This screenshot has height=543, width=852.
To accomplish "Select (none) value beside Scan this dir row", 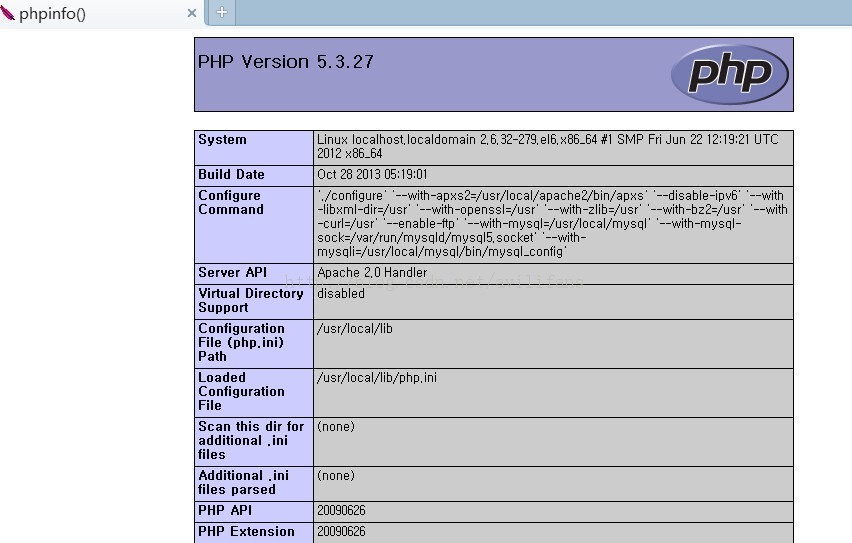I will (x=336, y=427).
